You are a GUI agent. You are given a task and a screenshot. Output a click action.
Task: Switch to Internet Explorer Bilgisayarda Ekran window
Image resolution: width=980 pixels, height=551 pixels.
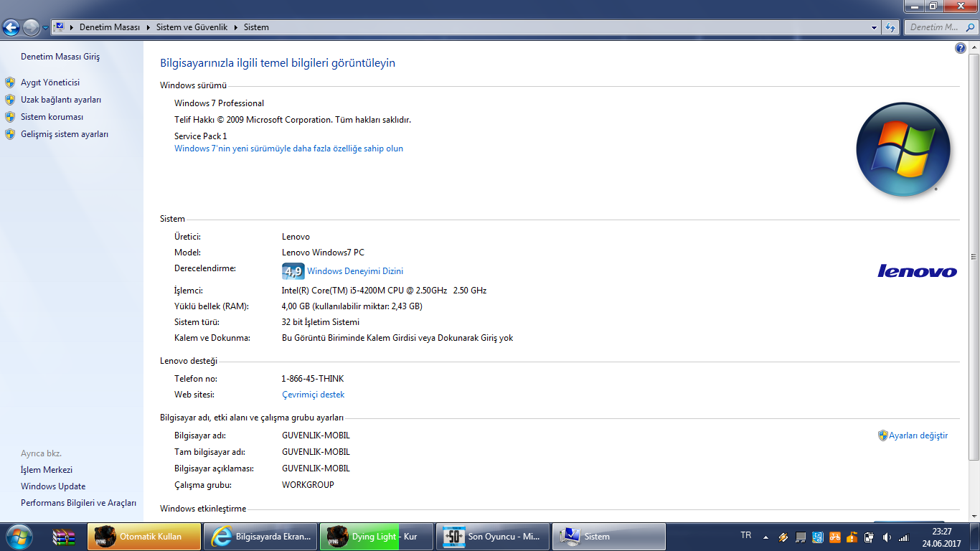[260, 537]
